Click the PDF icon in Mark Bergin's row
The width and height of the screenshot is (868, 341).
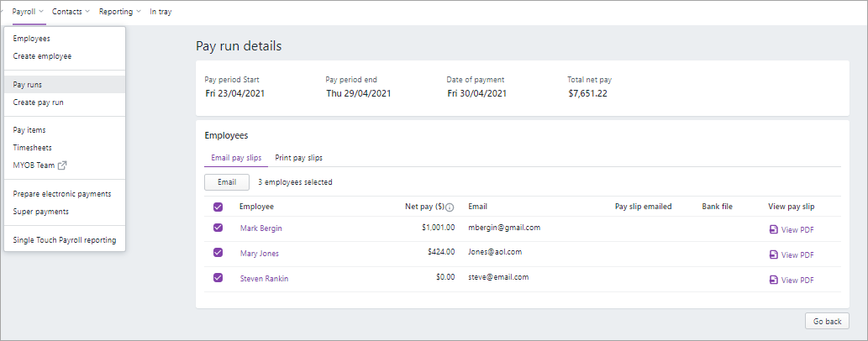(x=773, y=229)
